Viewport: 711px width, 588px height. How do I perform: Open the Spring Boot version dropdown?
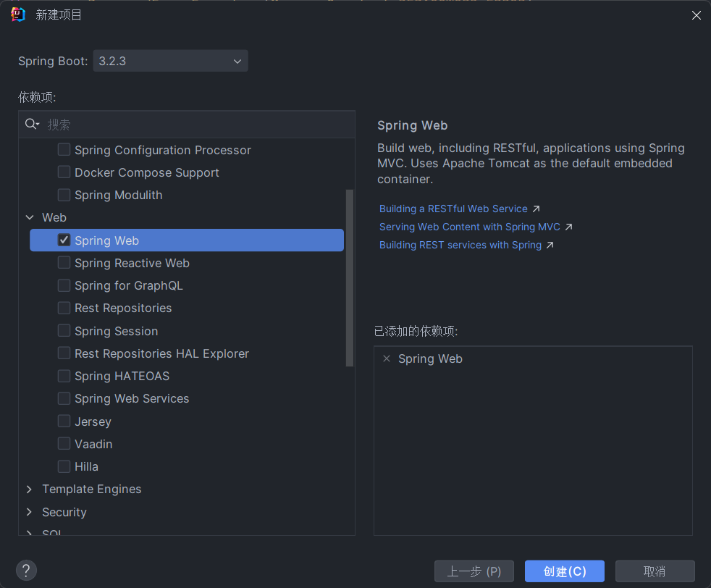(x=170, y=61)
